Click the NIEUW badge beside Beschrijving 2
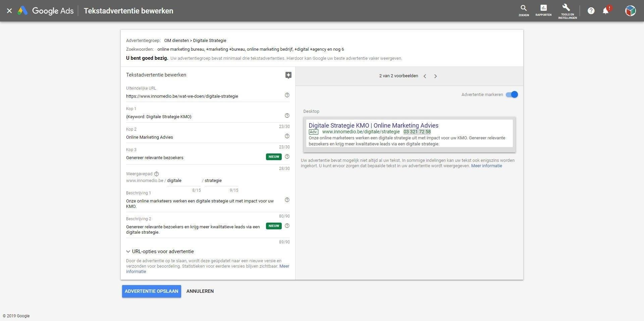This screenshot has height=321, width=644. tap(274, 226)
